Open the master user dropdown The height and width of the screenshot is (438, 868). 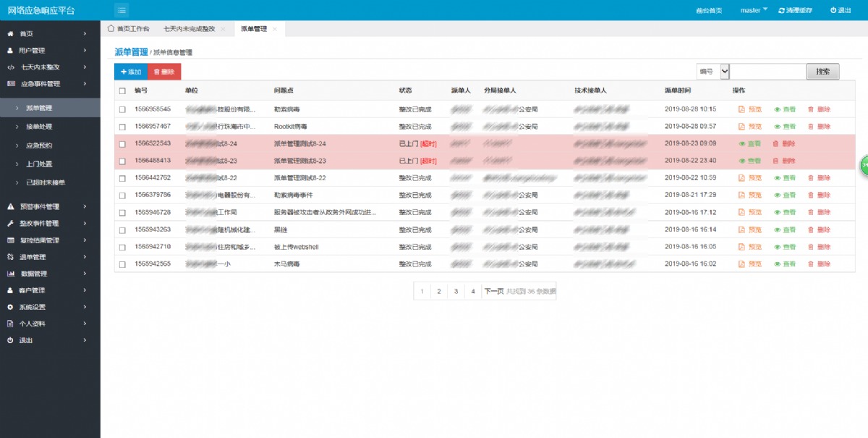(x=754, y=10)
